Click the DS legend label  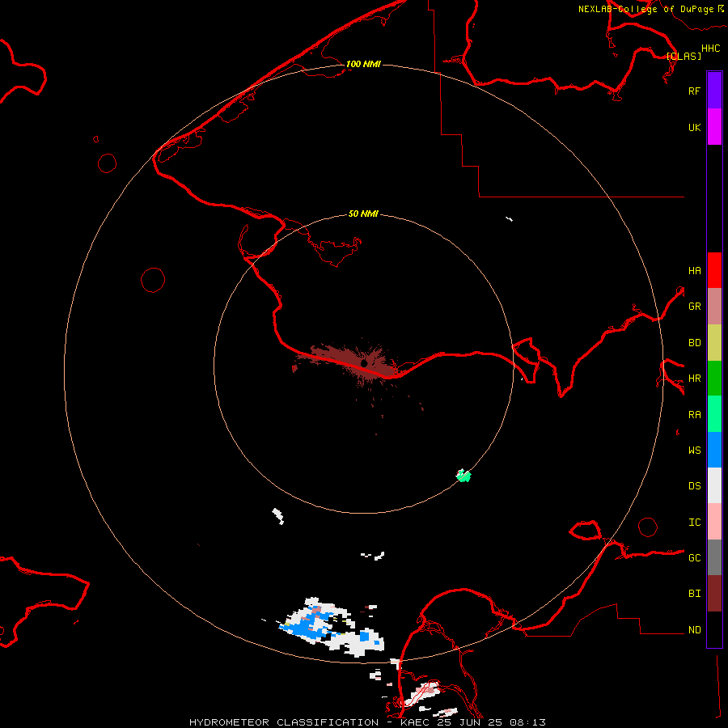[694, 486]
